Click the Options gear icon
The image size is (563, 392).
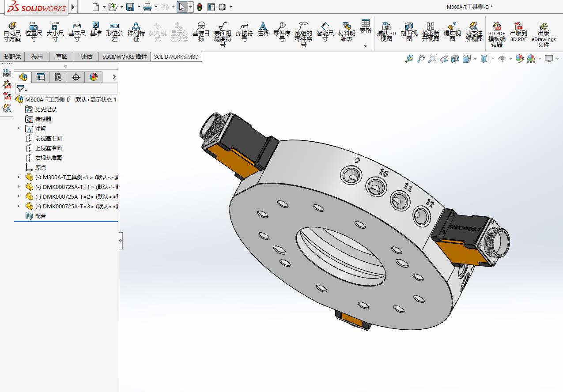(222, 7)
